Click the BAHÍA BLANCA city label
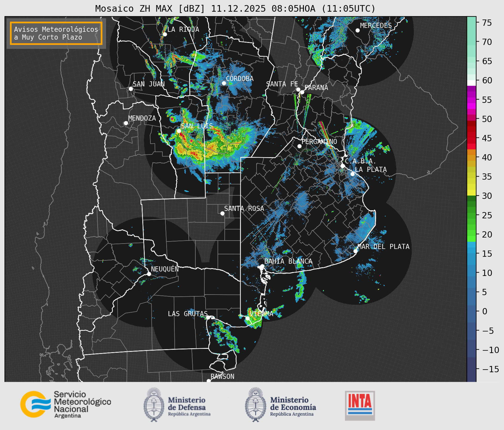The height and width of the screenshot is (430, 504). point(288,261)
